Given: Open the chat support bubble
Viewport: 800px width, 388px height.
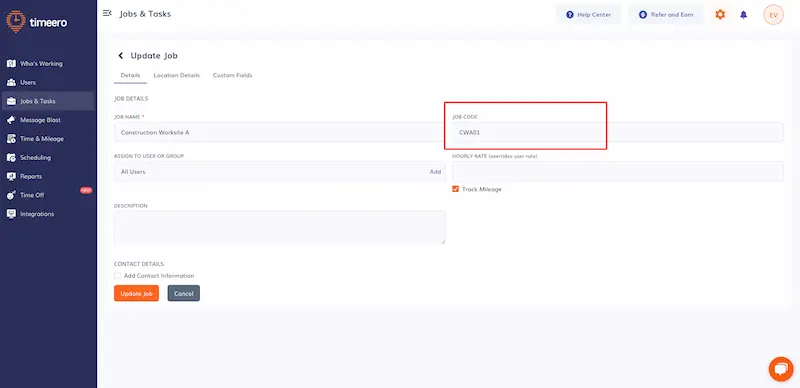Looking at the screenshot, I should tap(781, 369).
